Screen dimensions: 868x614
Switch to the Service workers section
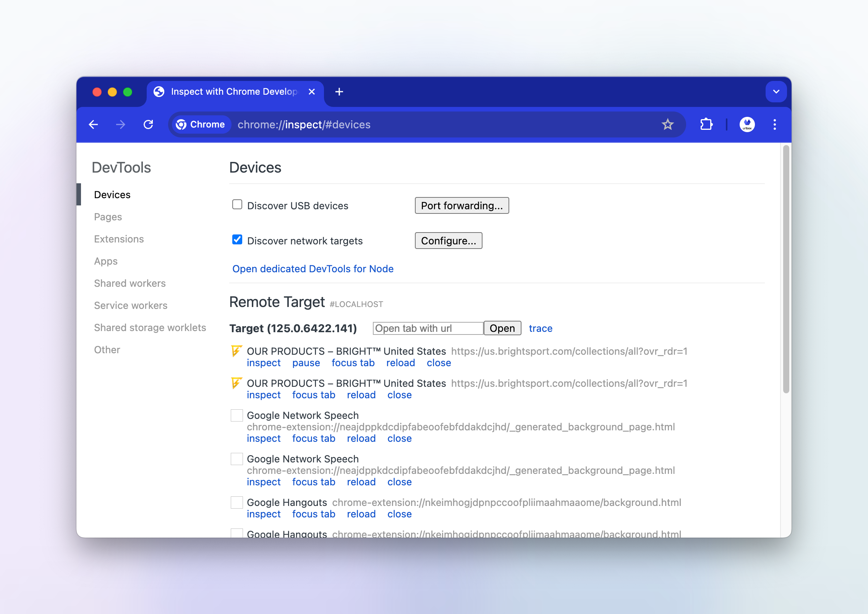[131, 305]
